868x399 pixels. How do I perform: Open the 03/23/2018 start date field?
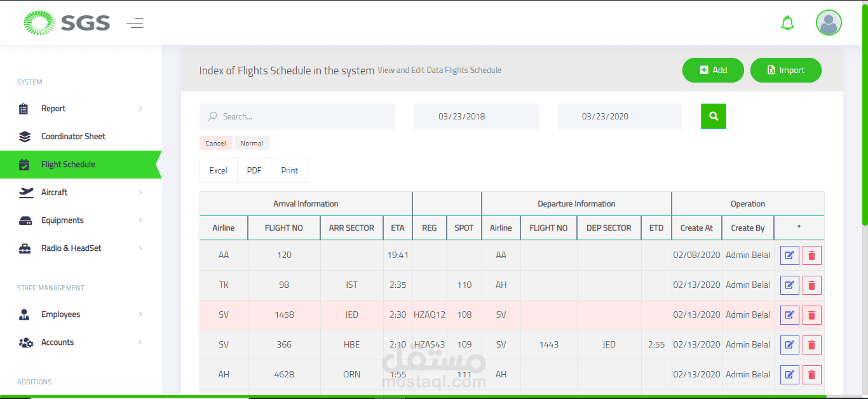[x=476, y=117]
